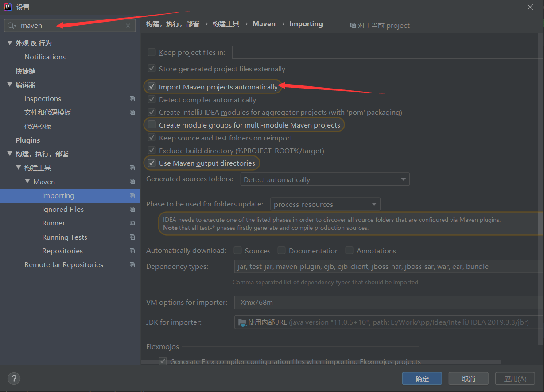
Task: Collapse the 构建，执行，部署 tree node
Action: click(10, 154)
